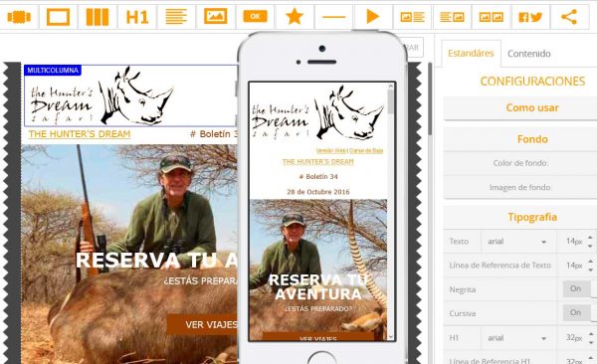Toggle the Cursiva switch
The width and height of the screenshot is (597, 364).
click(576, 313)
